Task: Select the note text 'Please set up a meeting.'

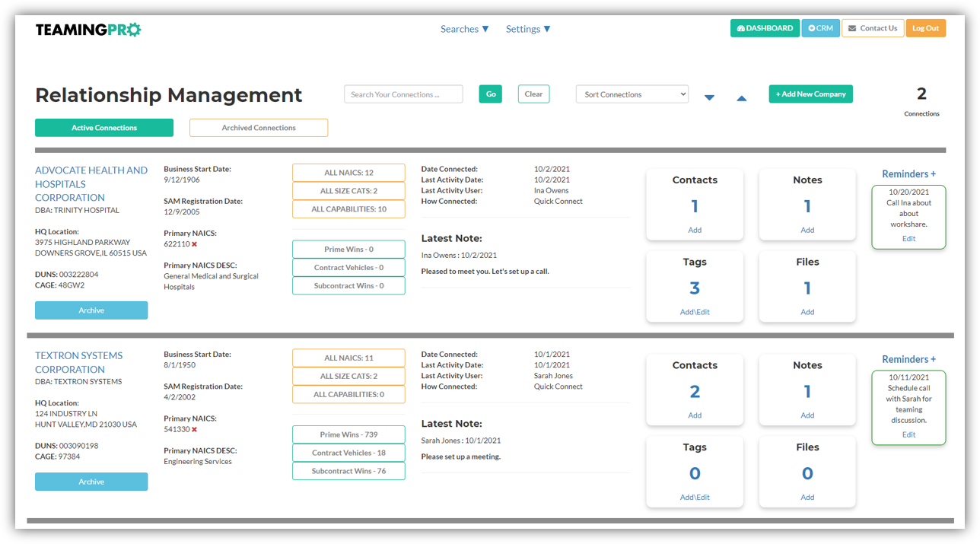Action: click(461, 457)
